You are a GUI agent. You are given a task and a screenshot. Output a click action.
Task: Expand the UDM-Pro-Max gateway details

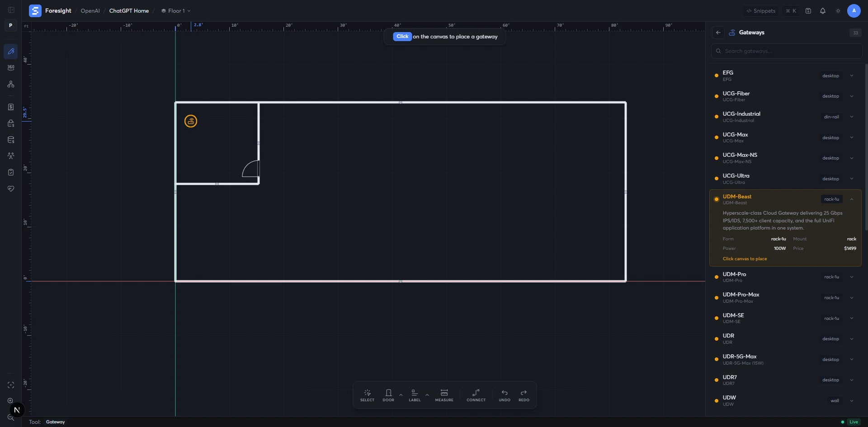coord(852,298)
